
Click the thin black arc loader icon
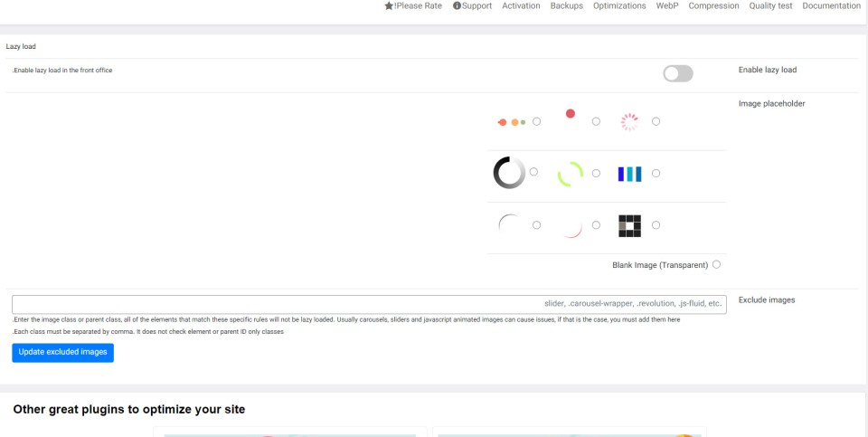[509, 224]
